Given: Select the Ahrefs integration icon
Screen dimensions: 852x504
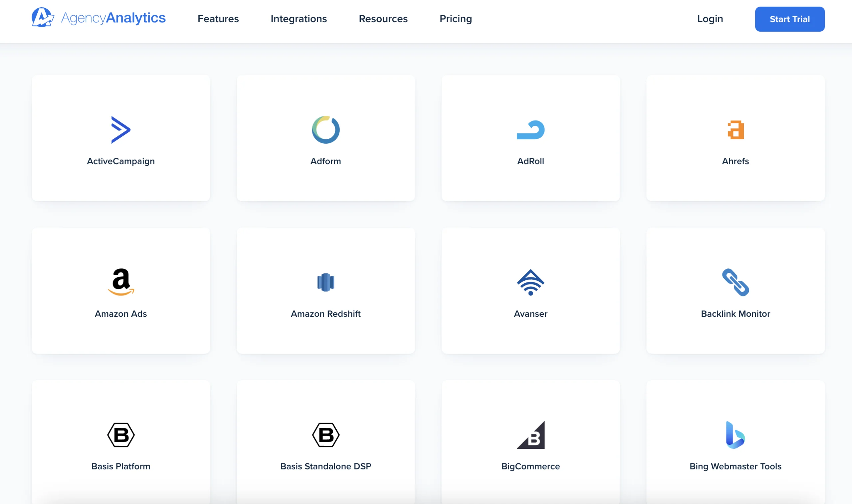Looking at the screenshot, I should point(736,130).
